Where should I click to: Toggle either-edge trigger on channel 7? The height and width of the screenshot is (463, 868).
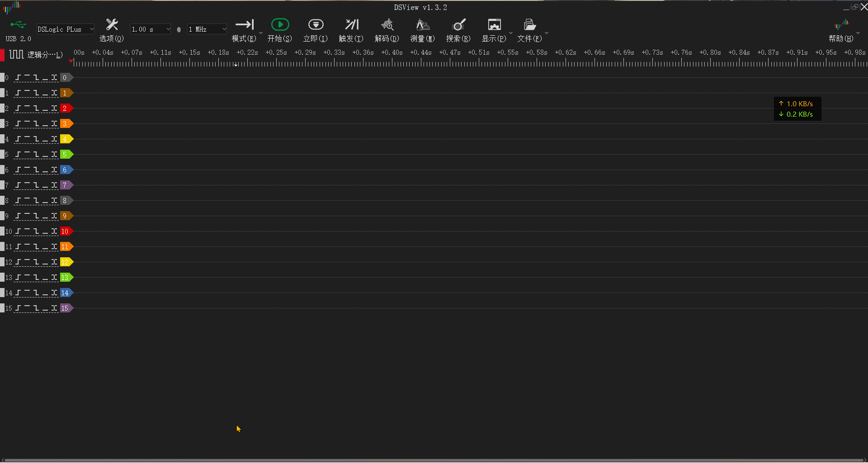pyautogui.click(x=54, y=185)
